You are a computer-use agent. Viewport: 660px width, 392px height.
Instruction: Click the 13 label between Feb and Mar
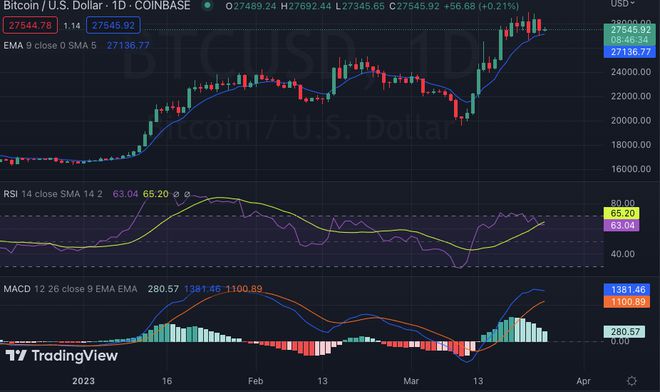tap(322, 381)
